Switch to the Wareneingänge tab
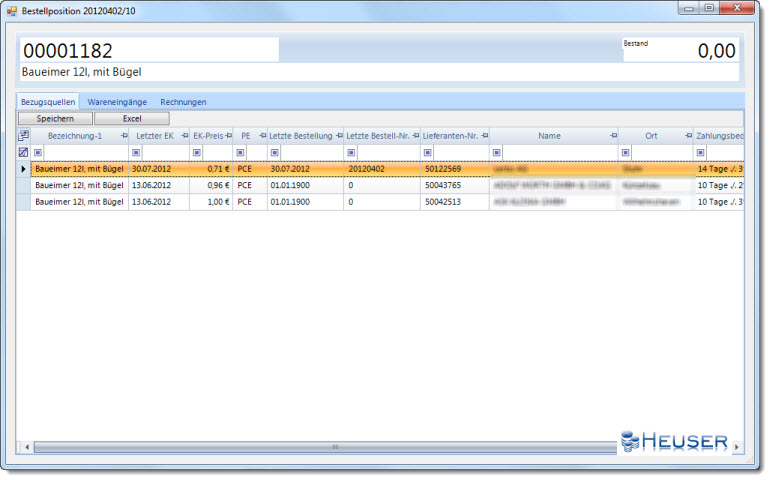770x480 pixels. 119,102
